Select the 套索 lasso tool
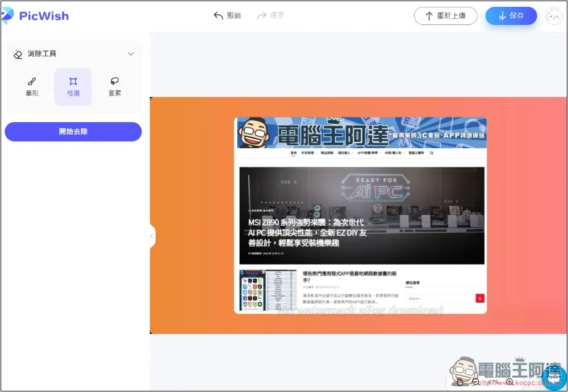The height and width of the screenshot is (392, 568). tap(115, 86)
